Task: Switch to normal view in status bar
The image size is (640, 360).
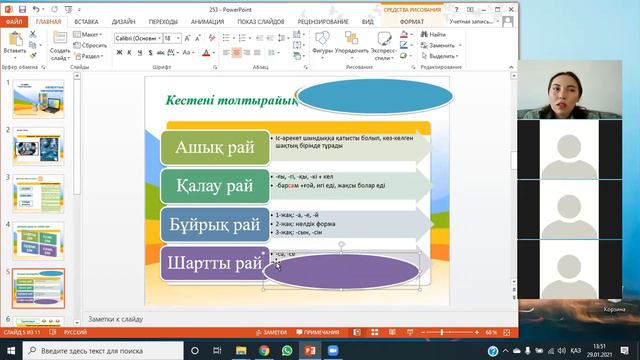Action: (x=357, y=332)
